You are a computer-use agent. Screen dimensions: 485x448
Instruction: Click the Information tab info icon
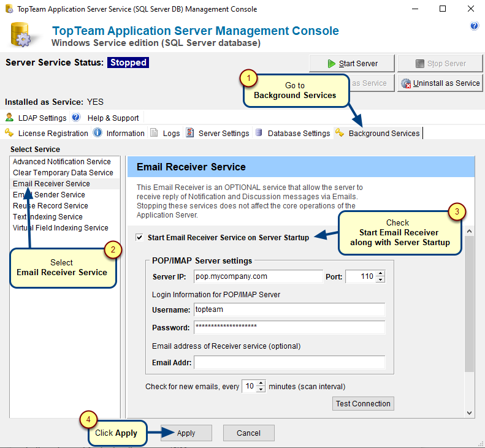coord(97,132)
